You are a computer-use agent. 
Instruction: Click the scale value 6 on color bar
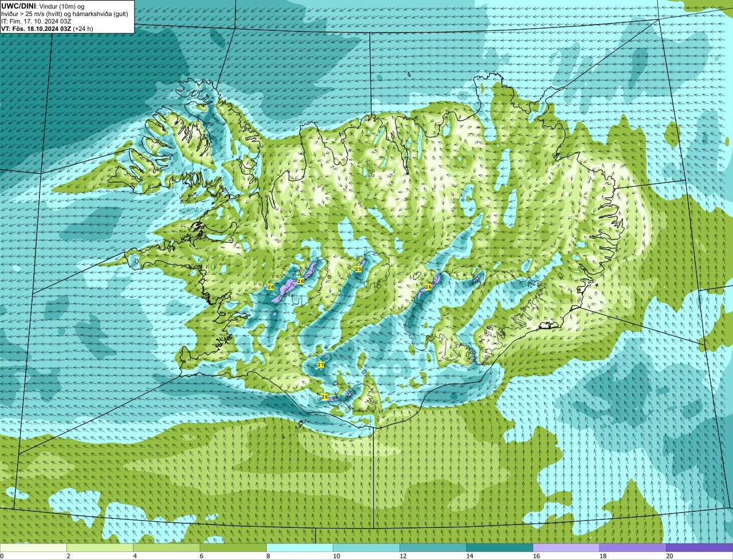point(201,556)
